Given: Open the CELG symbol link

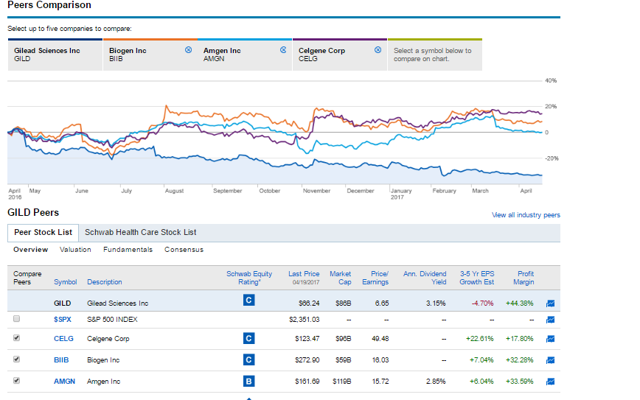Looking at the screenshot, I should (64, 338).
